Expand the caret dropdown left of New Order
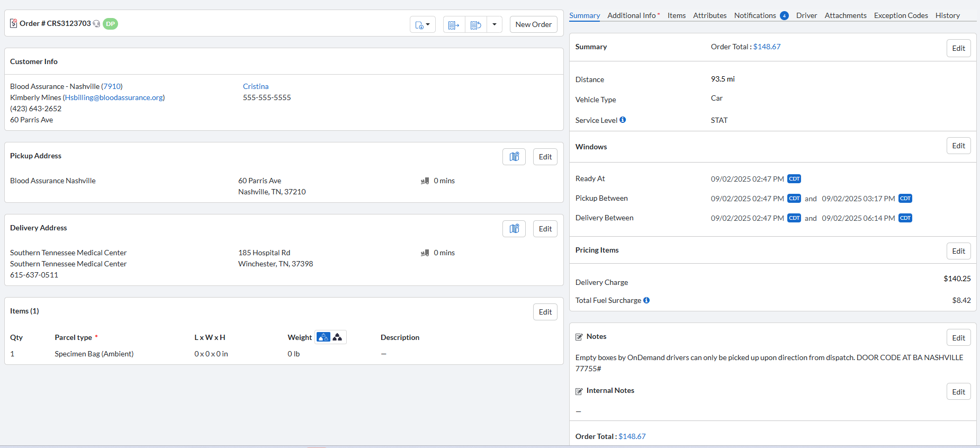This screenshot has width=980, height=448. click(495, 24)
